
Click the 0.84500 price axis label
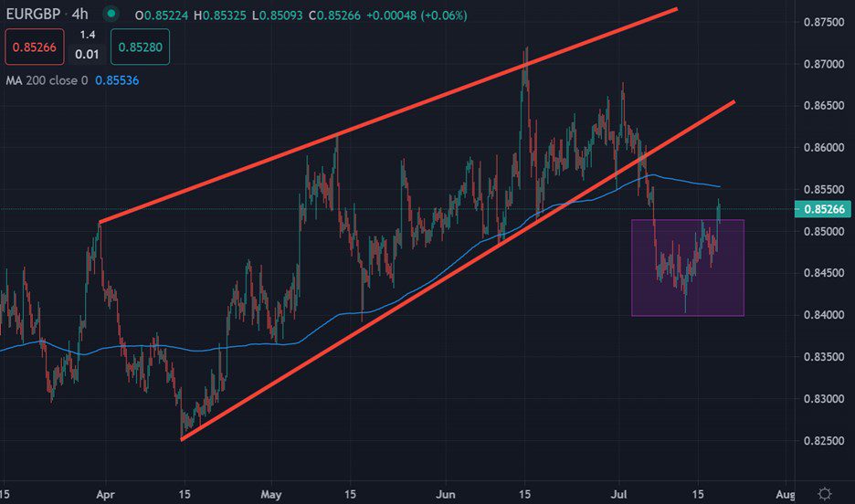point(824,272)
